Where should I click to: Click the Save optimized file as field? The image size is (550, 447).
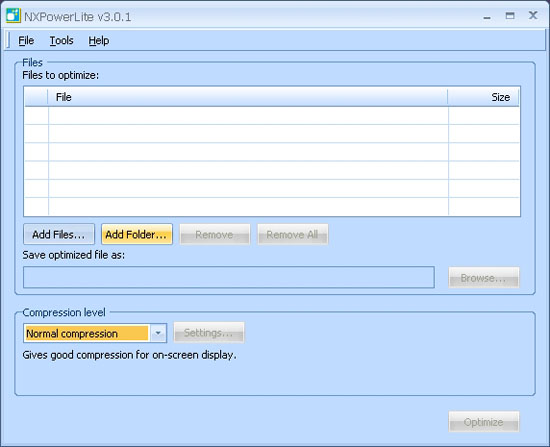coord(229,277)
